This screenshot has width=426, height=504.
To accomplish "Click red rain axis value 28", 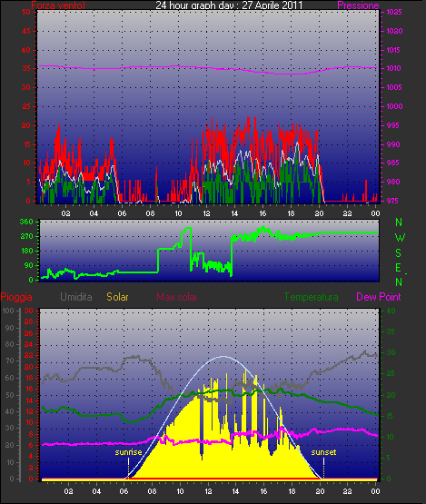I will click(29, 321).
